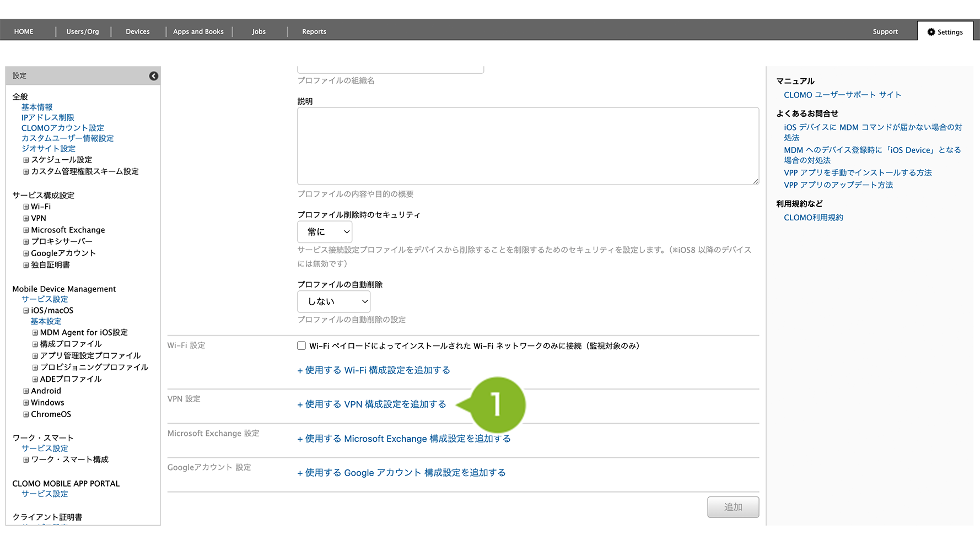Expand the 構成プロファイル tree node icon

pyautogui.click(x=35, y=344)
